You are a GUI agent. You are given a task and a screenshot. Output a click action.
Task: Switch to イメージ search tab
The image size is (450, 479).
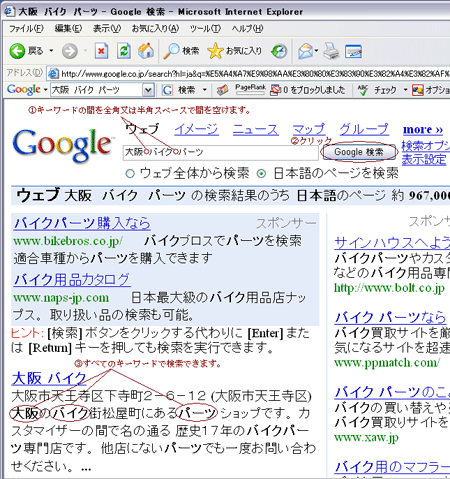pyautogui.click(x=196, y=129)
